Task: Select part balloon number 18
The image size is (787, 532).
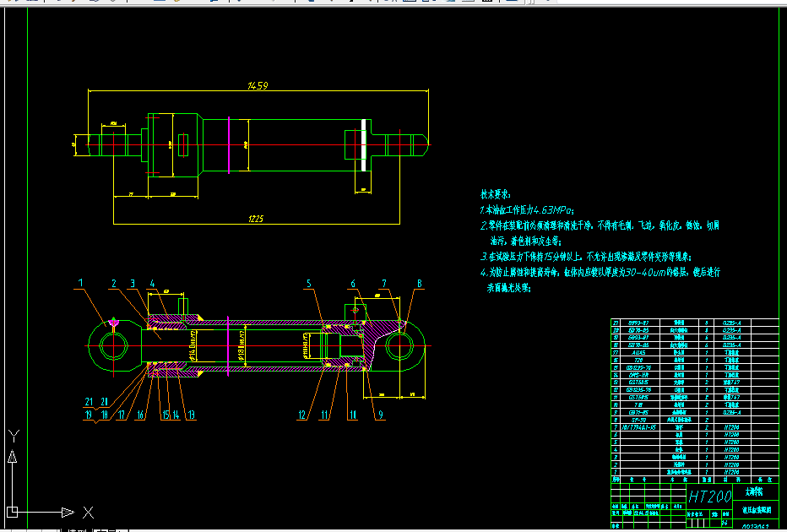Action: 105,415
